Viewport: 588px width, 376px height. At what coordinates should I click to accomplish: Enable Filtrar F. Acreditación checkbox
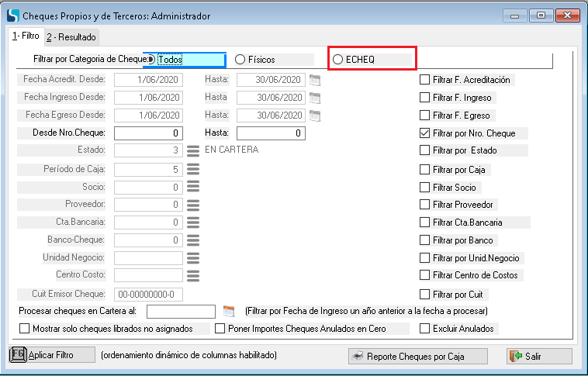click(424, 79)
